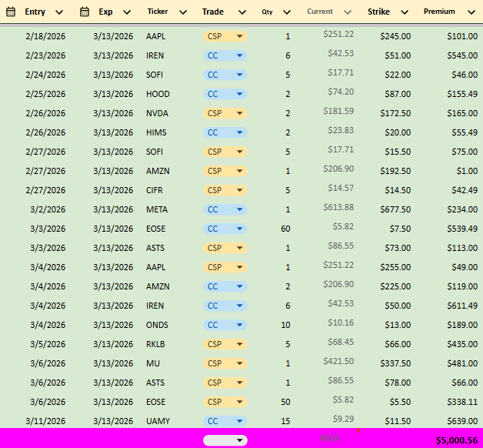Select the Exp column header
This screenshot has width=483, height=448.
pos(105,12)
